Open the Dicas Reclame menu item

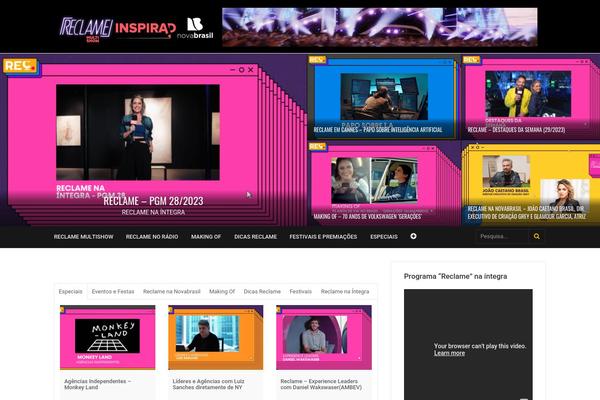[x=255, y=237]
